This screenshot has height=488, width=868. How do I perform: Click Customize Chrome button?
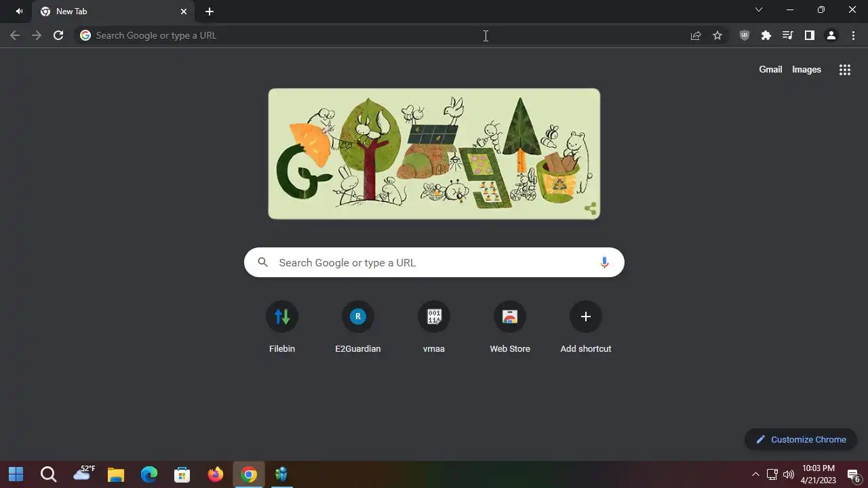(x=801, y=439)
